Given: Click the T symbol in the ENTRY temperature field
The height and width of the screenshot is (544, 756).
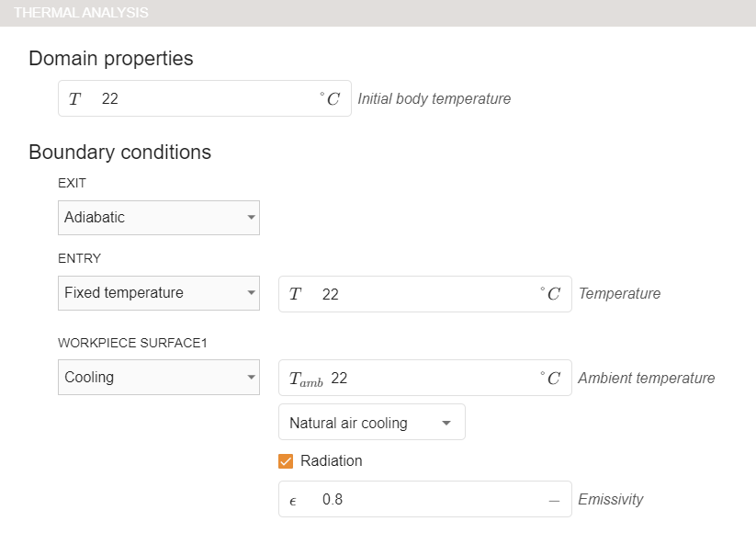Looking at the screenshot, I should pyautogui.click(x=295, y=294).
